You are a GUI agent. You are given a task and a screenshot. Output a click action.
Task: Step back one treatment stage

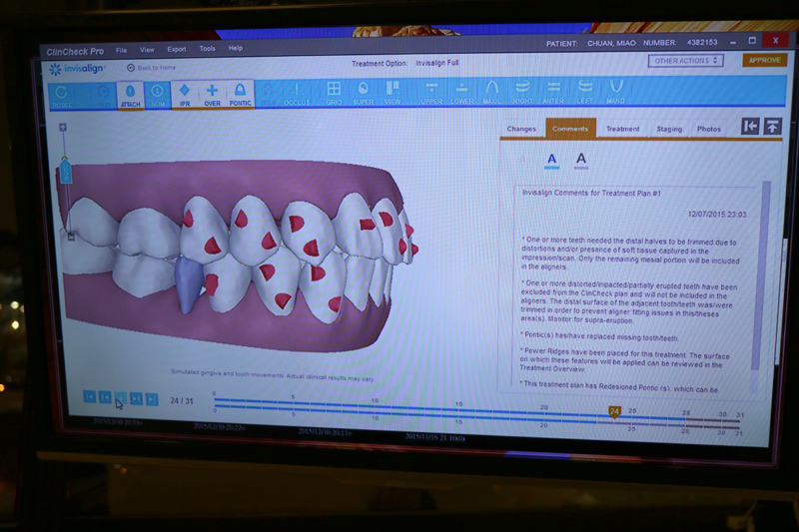pos(105,397)
